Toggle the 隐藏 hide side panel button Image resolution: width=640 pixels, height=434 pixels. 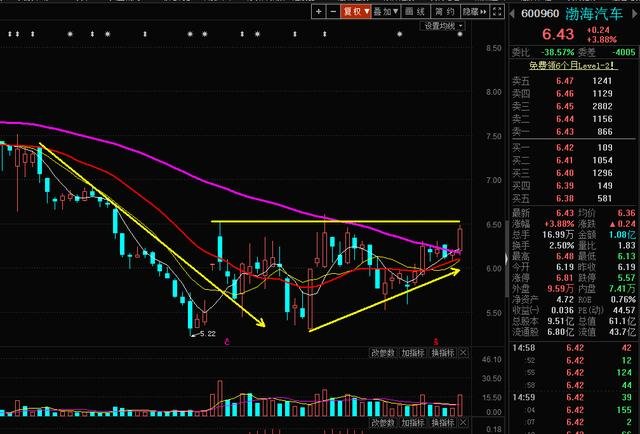click(x=474, y=12)
